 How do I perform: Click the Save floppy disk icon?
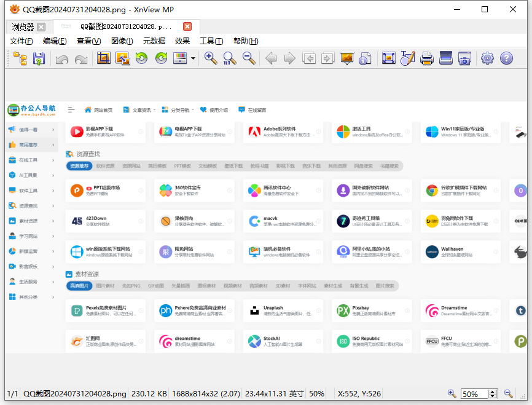point(39,58)
